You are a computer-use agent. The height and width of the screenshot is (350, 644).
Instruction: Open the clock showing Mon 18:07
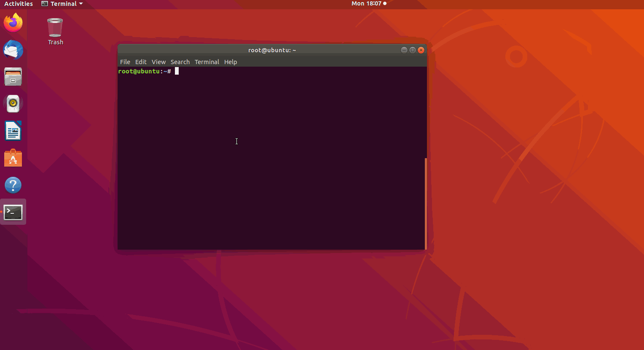coord(369,3)
